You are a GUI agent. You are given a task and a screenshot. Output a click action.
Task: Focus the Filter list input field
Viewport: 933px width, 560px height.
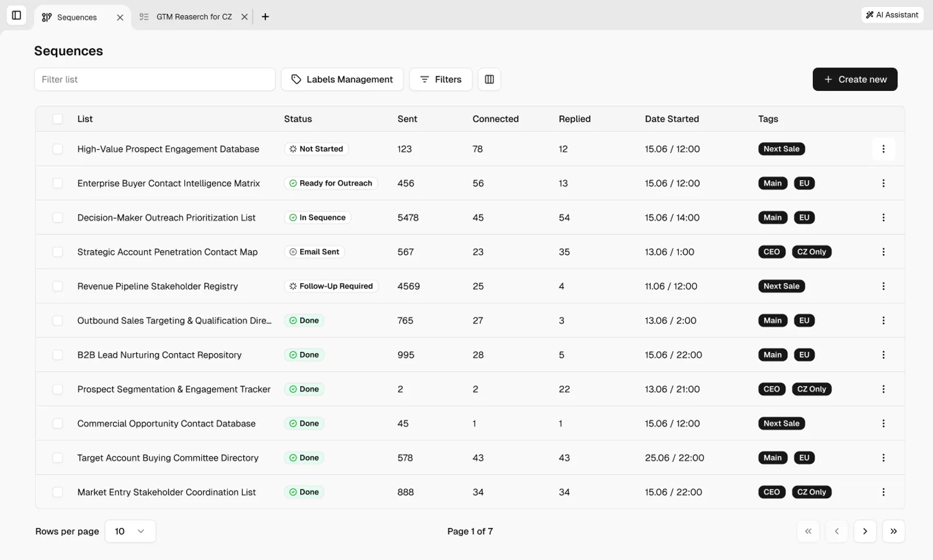155,79
